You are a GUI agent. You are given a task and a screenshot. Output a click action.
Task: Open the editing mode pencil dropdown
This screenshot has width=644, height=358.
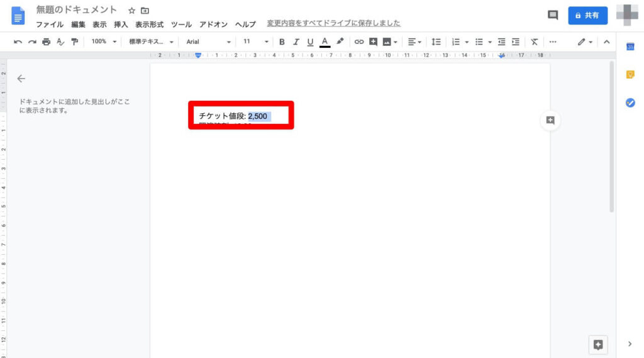585,42
